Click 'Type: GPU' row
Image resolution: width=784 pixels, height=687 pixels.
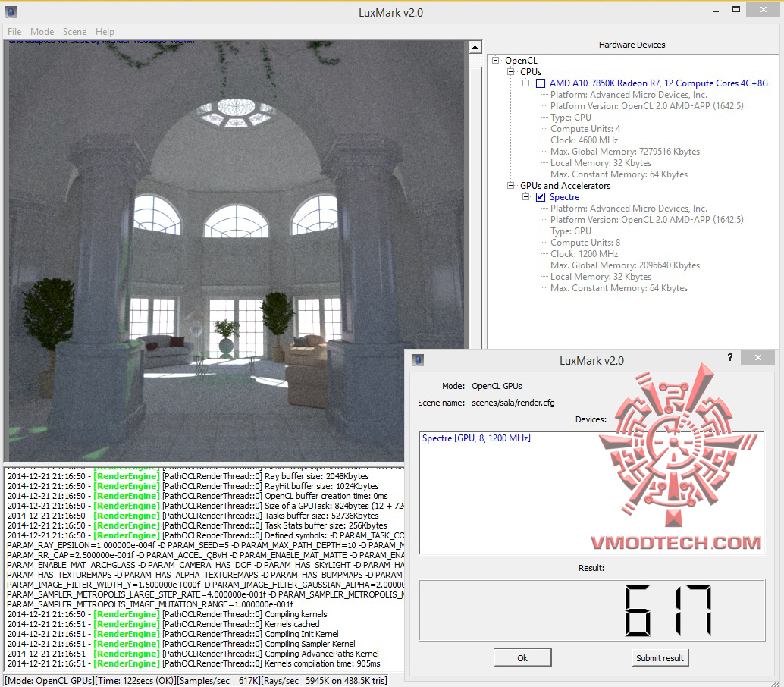coord(570,231)
